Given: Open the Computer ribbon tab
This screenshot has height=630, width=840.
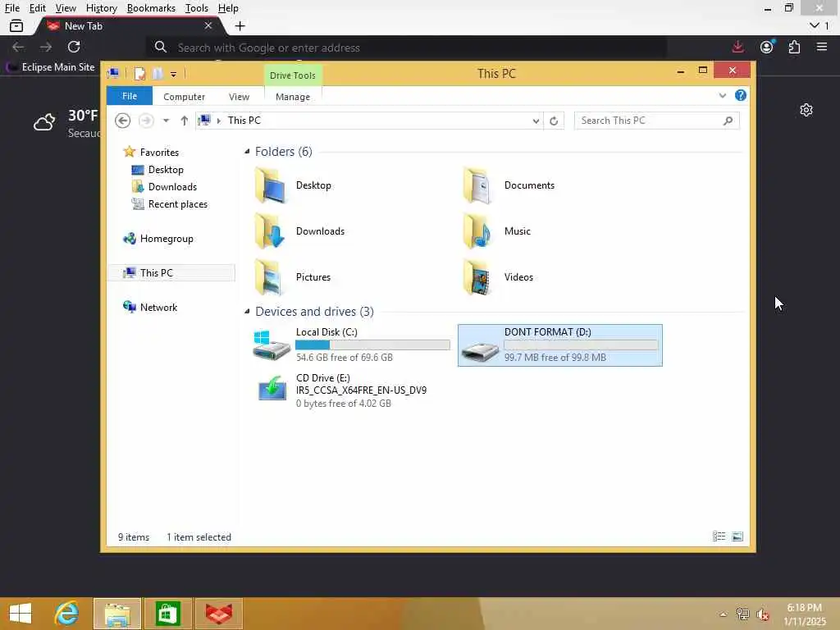Looking at the screenshot, I should [x=184, y=97].
